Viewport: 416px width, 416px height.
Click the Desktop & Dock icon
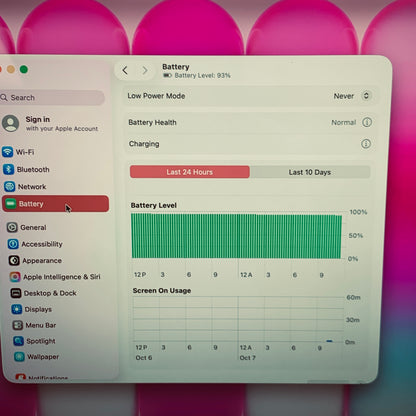(16, 293)
